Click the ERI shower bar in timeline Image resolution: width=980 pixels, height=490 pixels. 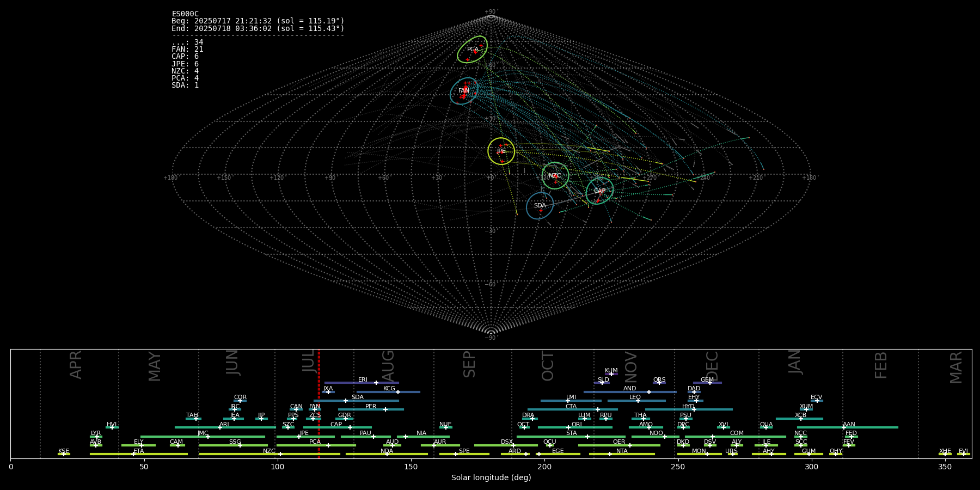[362, 383]
